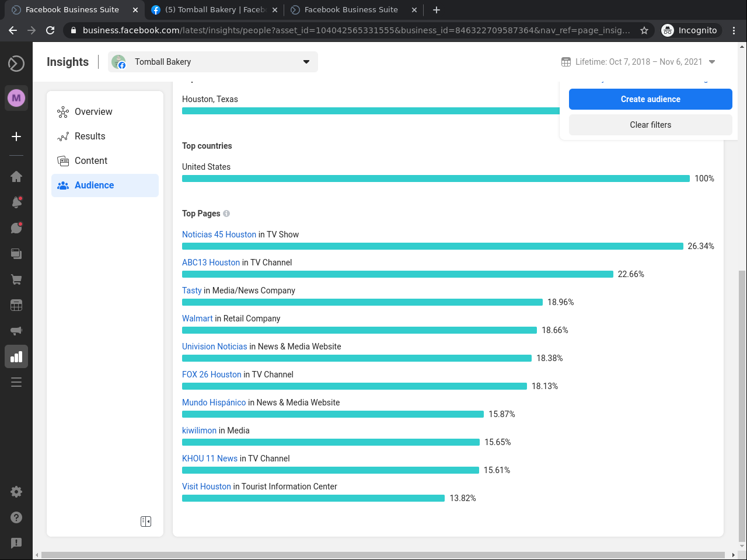747x560 pixels.
Task: Click the browser back arrow
Action: (x=13, y=30)
